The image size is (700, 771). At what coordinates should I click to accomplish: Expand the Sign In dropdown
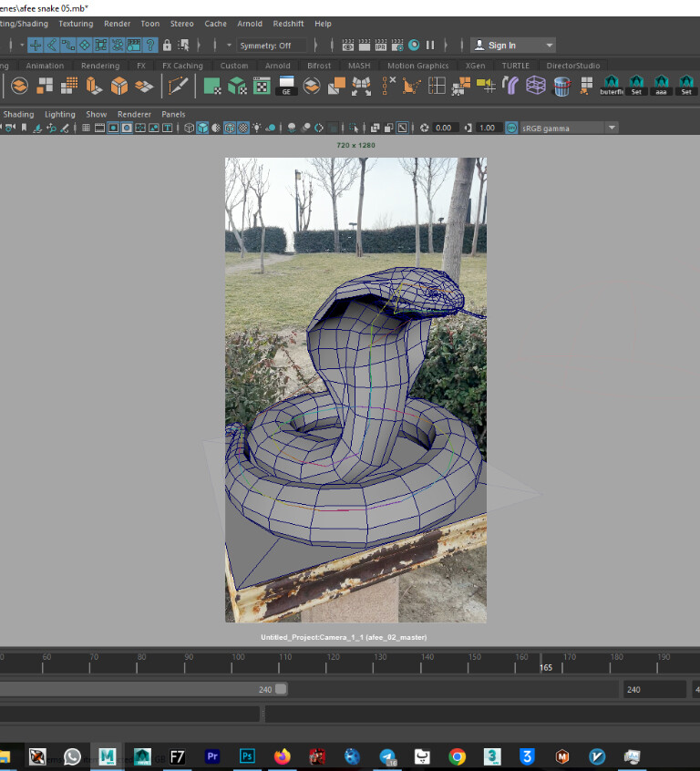click(549, 46)
